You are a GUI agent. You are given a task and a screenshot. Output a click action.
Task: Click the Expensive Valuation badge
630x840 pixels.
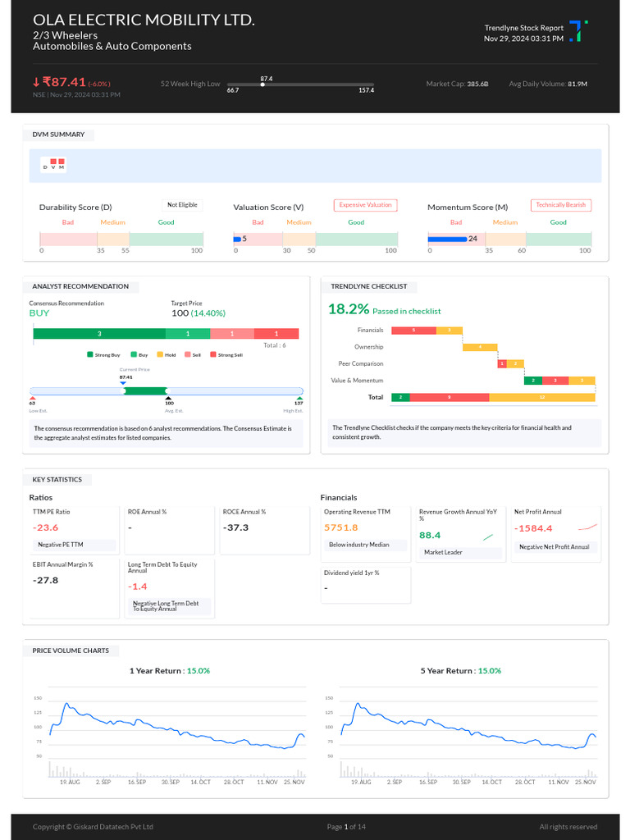[365, 205]
